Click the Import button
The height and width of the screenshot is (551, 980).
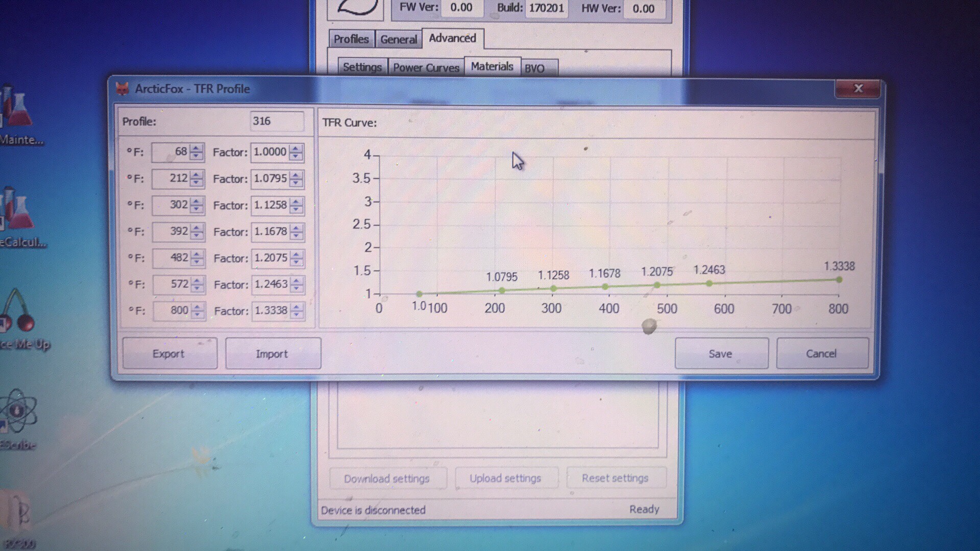pos(273,354)
